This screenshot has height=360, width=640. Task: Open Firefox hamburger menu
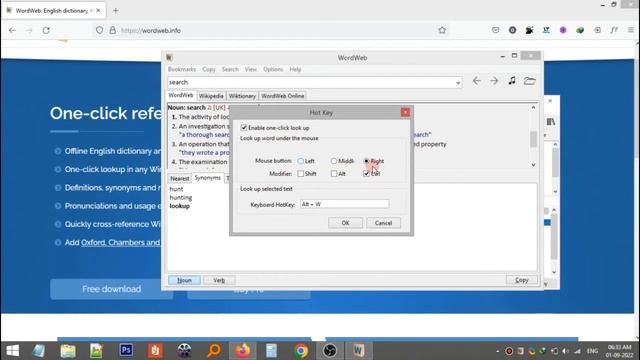point(631,30)
